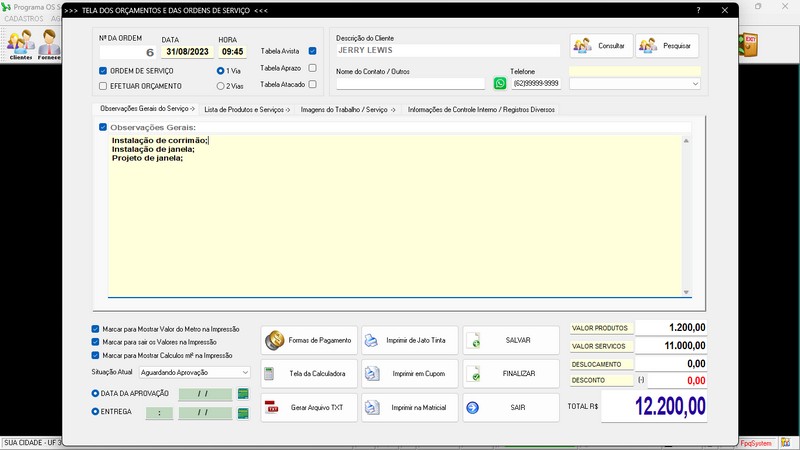Open Tela da Calculadora
Viewport: 800px width, 450px height.
308,374
